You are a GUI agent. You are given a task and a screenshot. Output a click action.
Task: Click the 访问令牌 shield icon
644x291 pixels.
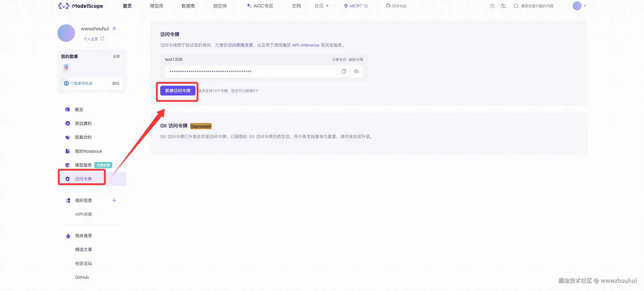click(68, 179)
